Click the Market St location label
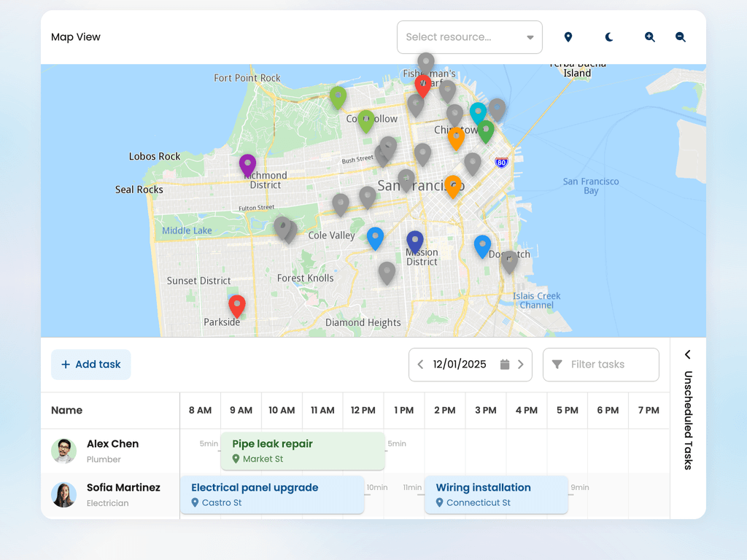747x560 pixels. (x=263, y=459)
